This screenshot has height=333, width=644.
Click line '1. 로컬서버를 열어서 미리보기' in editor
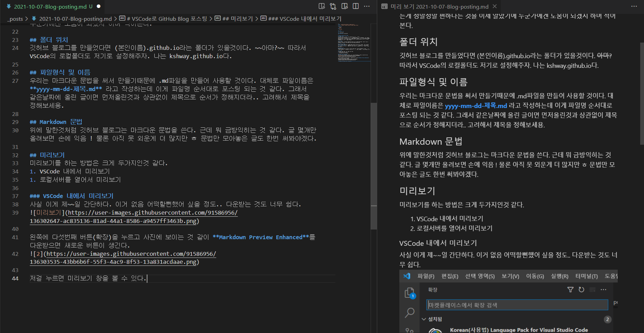coord(75,180)
